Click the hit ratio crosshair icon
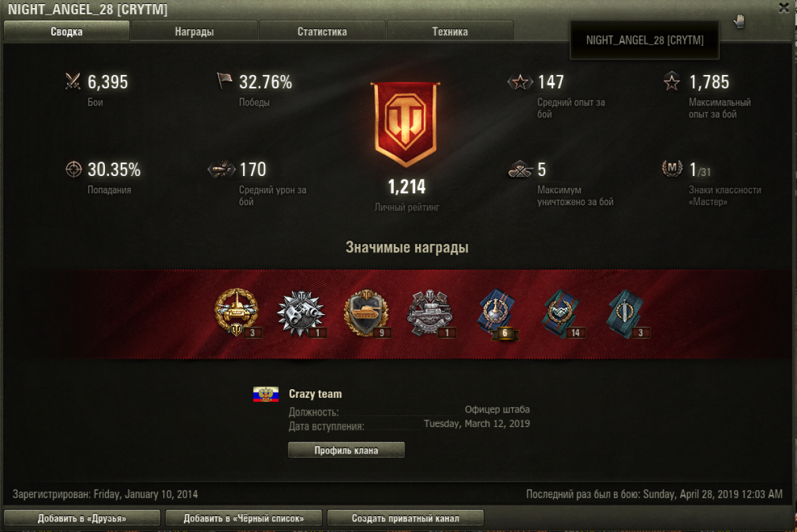 click(73, 169)
